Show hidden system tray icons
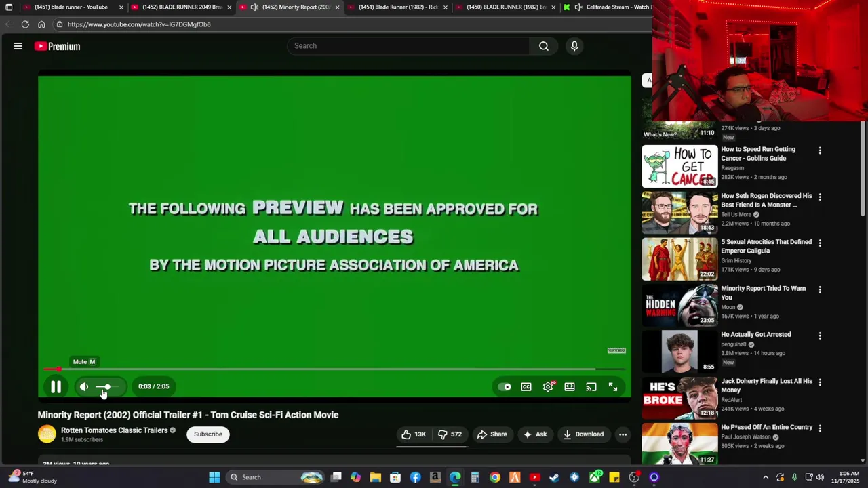 tap(766, 477)
